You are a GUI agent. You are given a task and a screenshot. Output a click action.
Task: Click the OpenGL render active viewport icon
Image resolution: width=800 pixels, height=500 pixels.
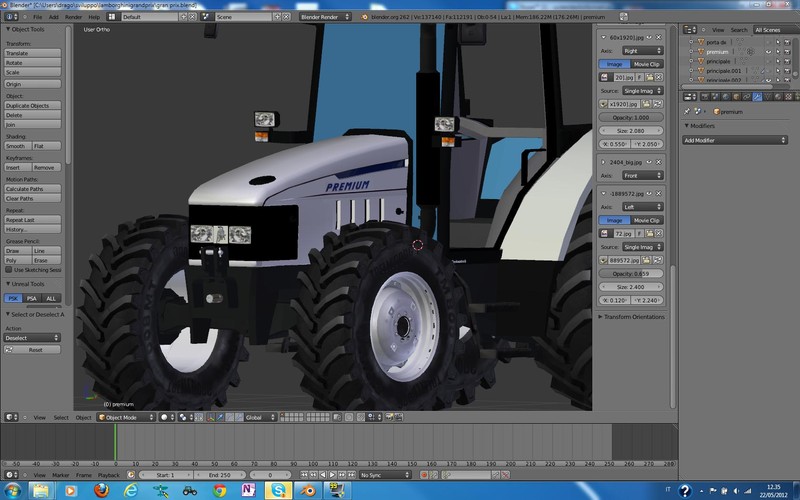point(389,417)
